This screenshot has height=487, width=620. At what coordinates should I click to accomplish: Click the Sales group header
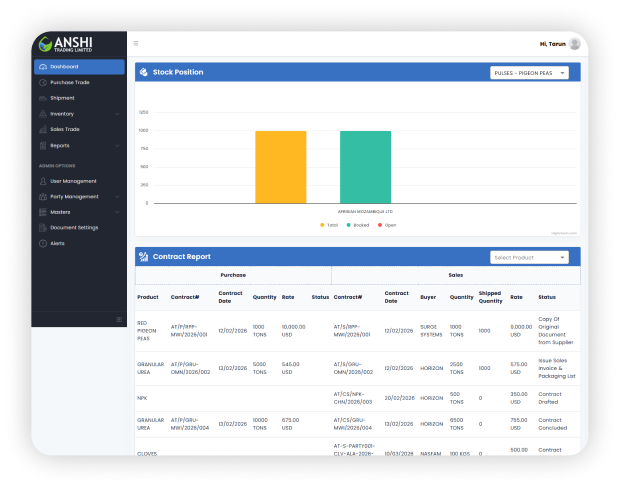click(x=456, y=275)
